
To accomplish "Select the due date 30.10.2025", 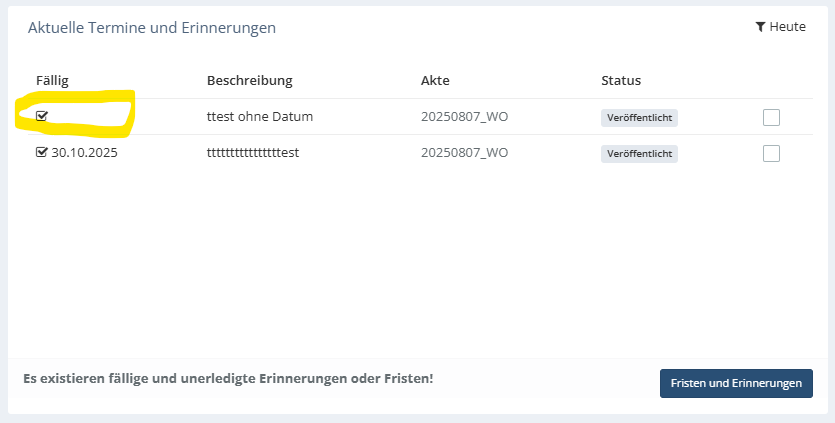I will pyautogui.click(x=84, y=152).
